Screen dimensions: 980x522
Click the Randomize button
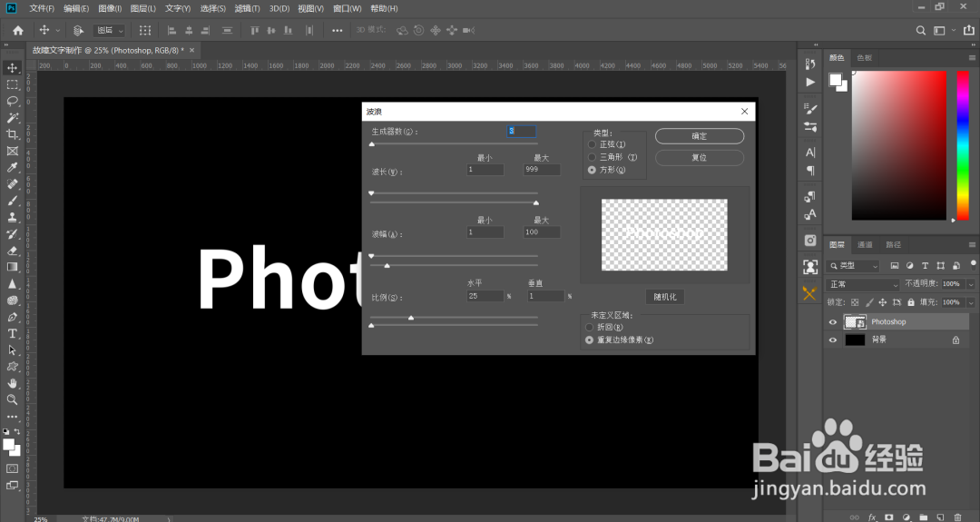click(x=665, y=297)
